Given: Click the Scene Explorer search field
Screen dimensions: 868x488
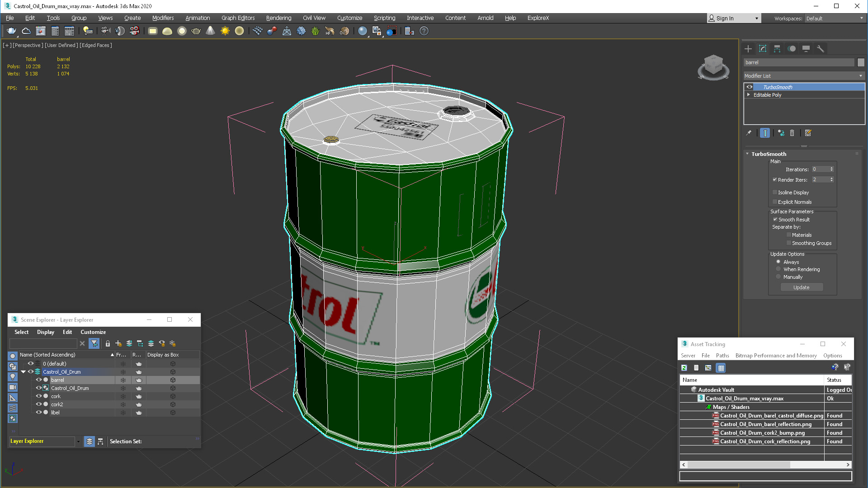Looking at the screenshot, I should click(x=43, y=343).
